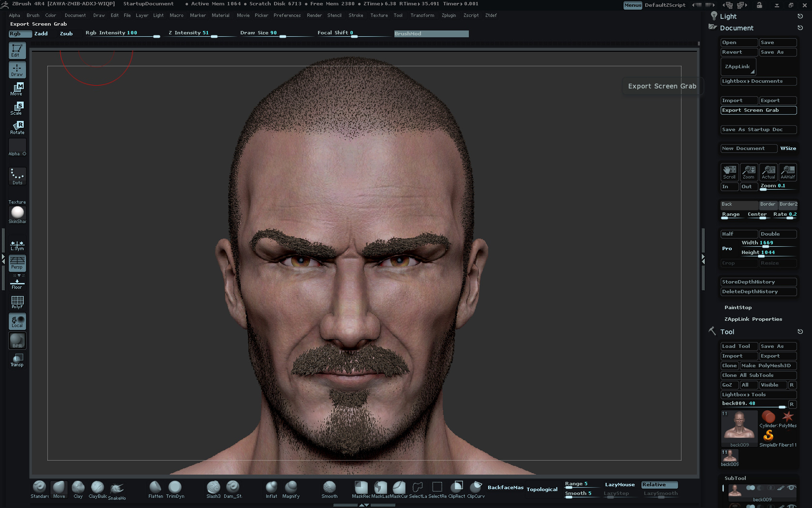Viewport: 812px width, 508px height.
Task: Open the Zplugin menu
Action: point(449,15)
